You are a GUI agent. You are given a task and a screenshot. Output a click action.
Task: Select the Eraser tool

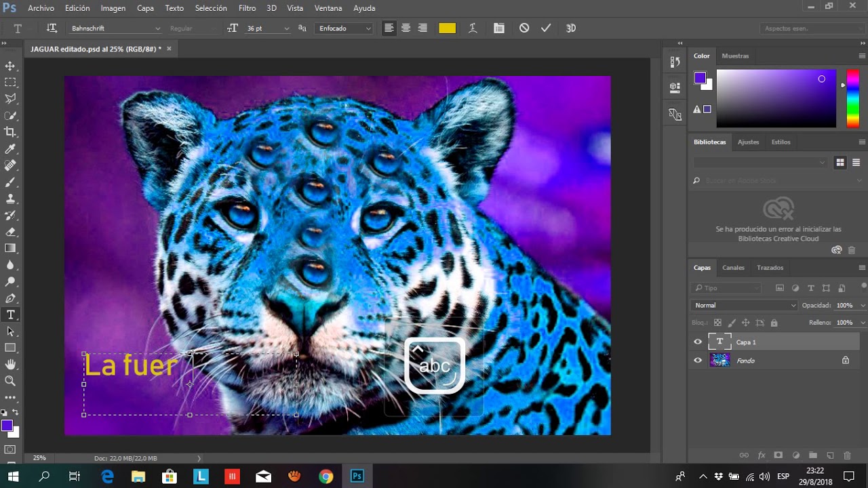pos(10,232)
